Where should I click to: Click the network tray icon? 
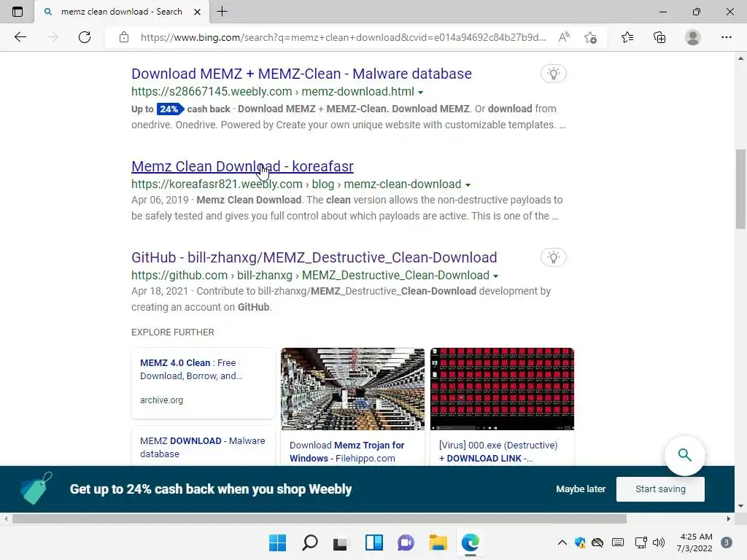point(640,542)
